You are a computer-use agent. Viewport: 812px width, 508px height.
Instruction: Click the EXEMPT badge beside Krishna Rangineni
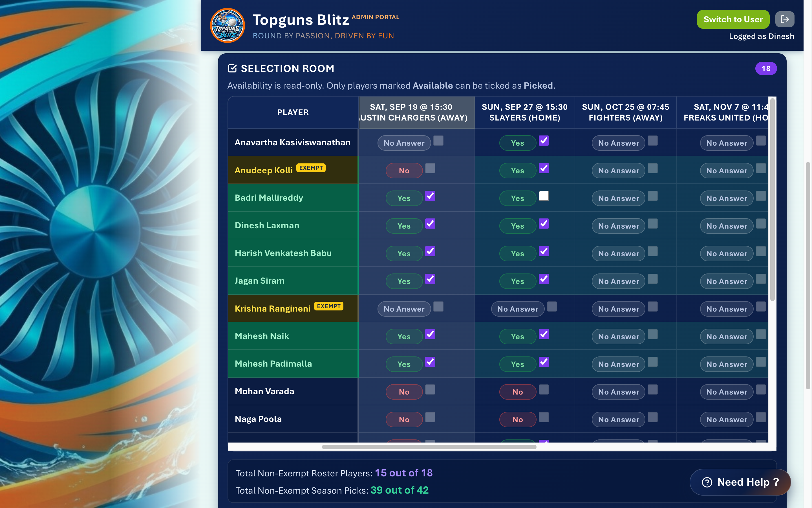point(328,306)
